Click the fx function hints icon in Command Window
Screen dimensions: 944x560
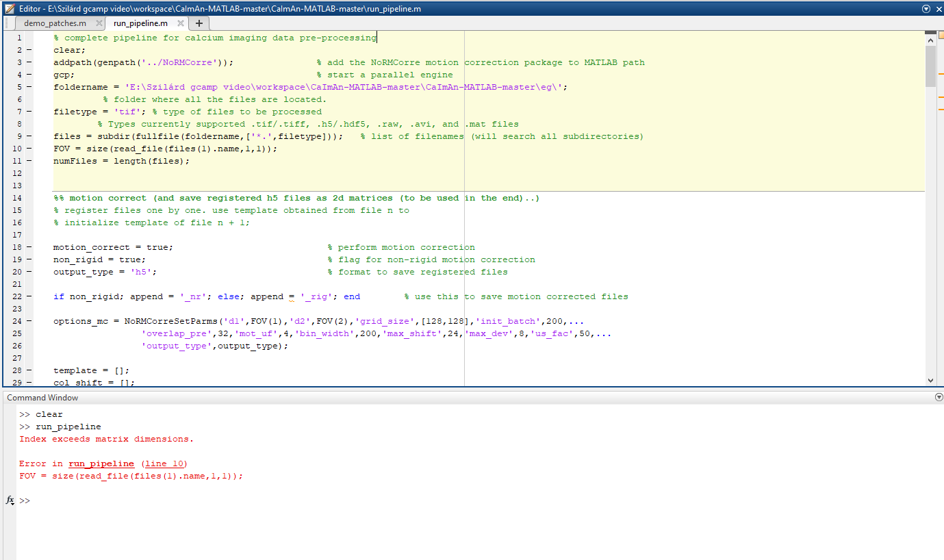click(9, 500)
